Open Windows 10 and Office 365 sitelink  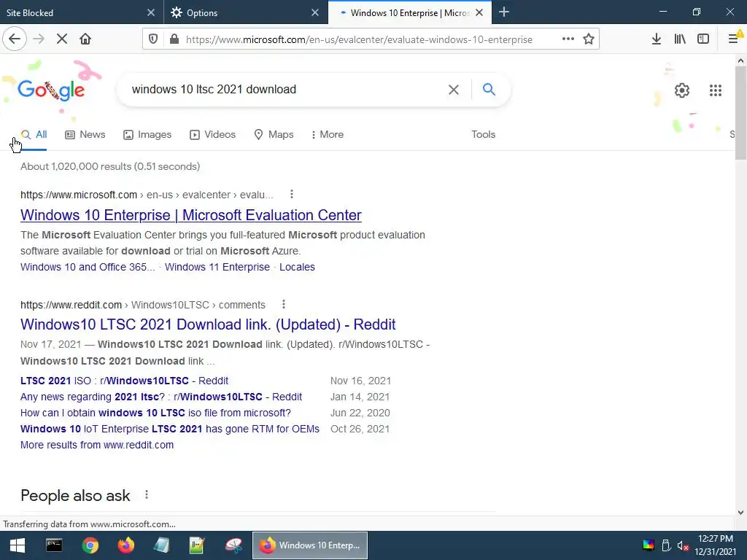coord(88,267)
